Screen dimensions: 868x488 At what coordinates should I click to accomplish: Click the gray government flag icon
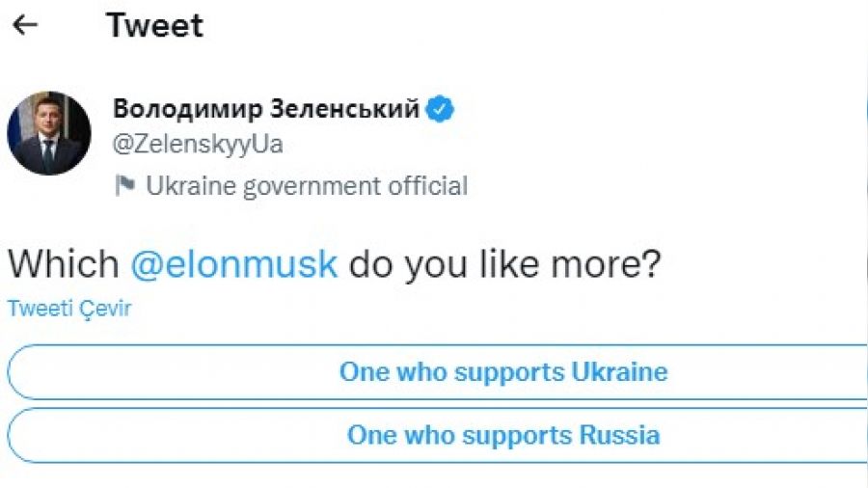(x=124, y=185)
